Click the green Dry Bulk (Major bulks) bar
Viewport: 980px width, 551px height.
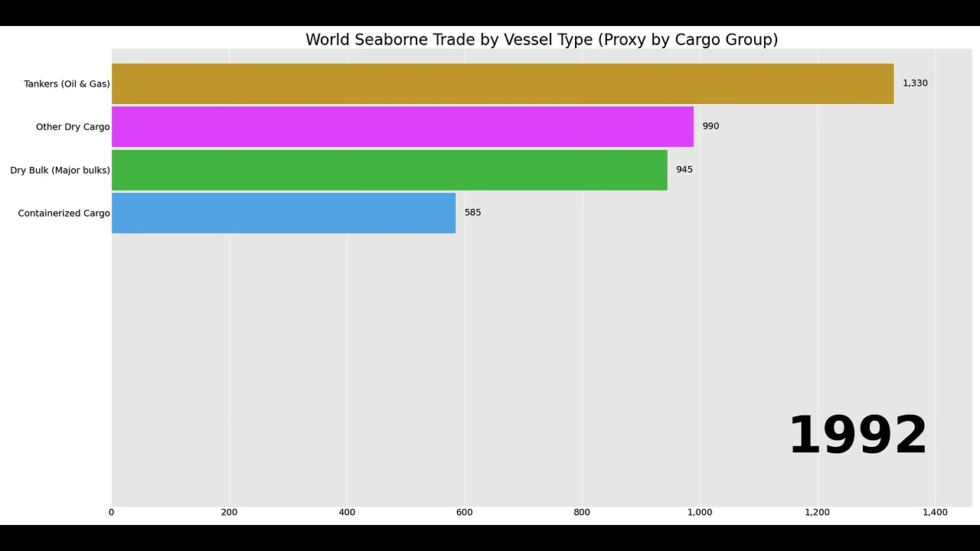[x=390, y=170]
